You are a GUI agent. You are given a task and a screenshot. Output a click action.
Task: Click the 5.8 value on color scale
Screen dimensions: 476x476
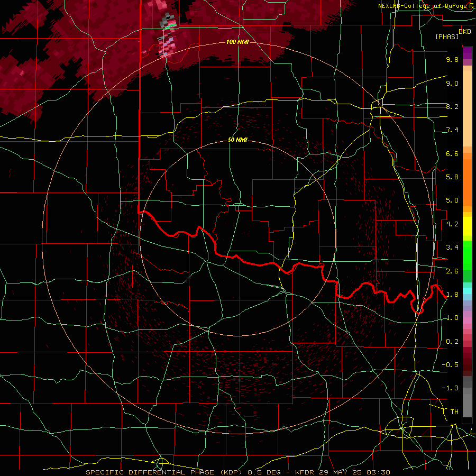(x=452, y=177)
